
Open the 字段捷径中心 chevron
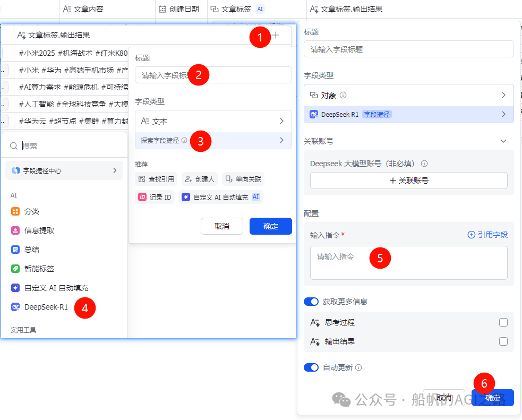(115, 170)
